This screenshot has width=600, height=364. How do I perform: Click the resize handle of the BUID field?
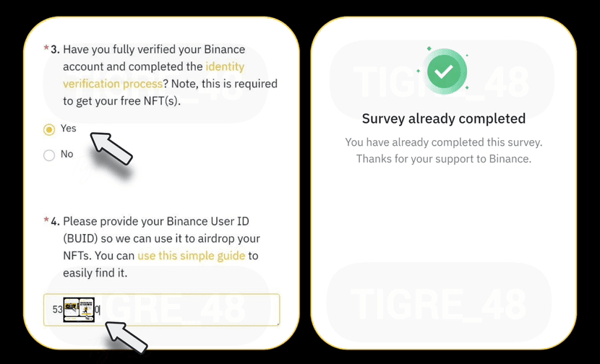click(x=278, y=324)
